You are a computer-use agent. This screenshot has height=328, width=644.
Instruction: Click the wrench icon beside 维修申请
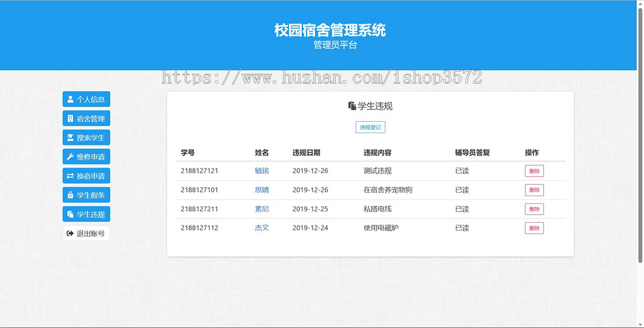pos(70,157)
